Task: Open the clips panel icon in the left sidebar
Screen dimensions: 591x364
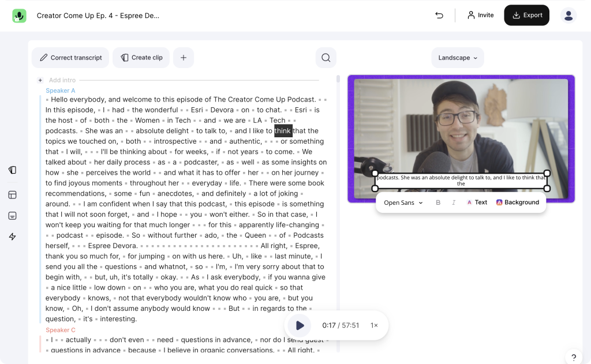Action: click(x=13, y=170)
